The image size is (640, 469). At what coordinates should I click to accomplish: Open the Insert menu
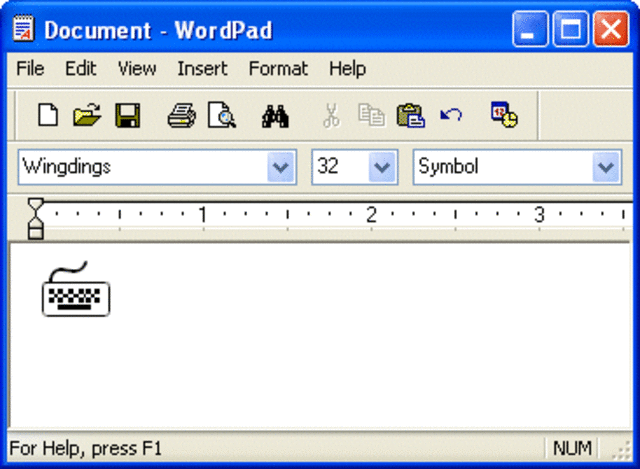point(202,69)
